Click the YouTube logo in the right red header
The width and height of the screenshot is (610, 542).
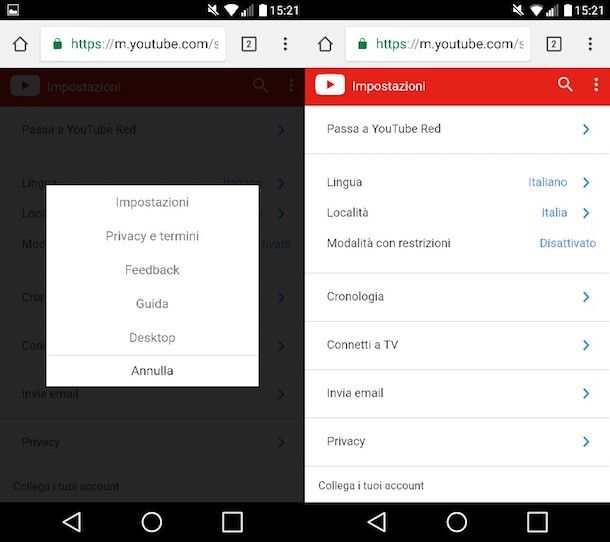tap(330, 84)
